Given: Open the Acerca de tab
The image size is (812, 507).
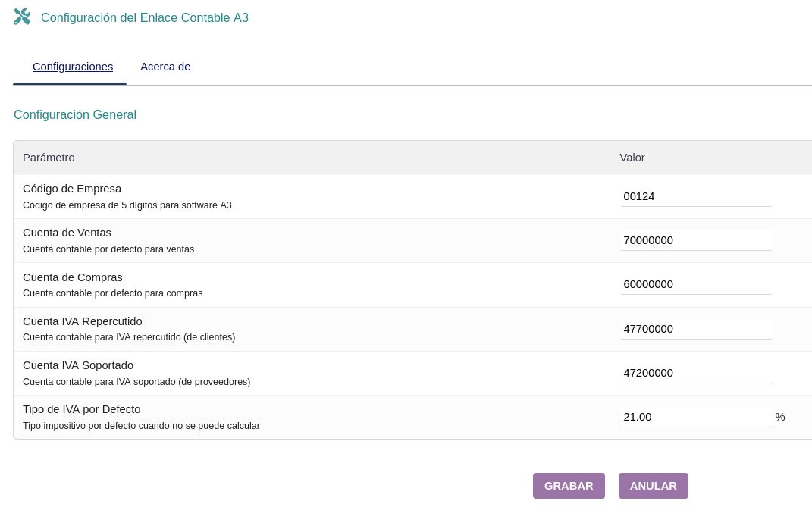Looking at the screenshot, I should (165, 67).
